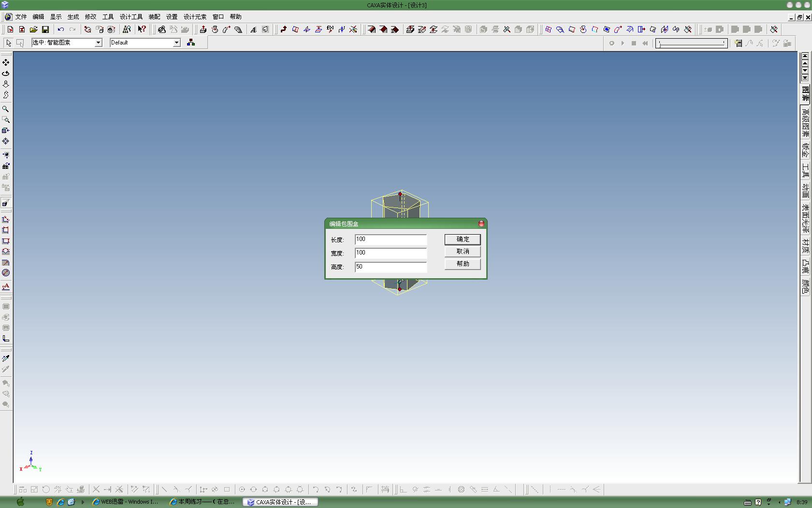812x508 pixels.
Task: Open the 设计工具 menu
Action: point(131,17)
